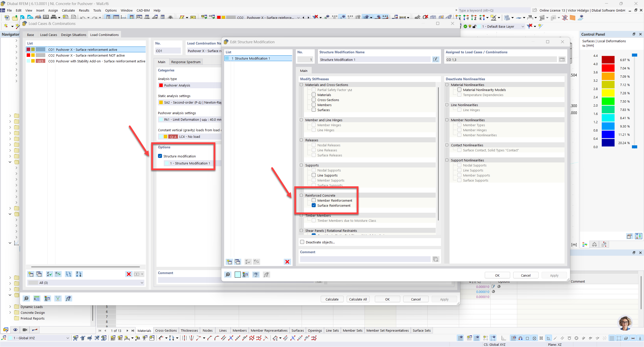The height and width of the screenshot is (347, 644).
Task: Click OK in Edit Structure Modification dialog
Action: tap(497, 275)
